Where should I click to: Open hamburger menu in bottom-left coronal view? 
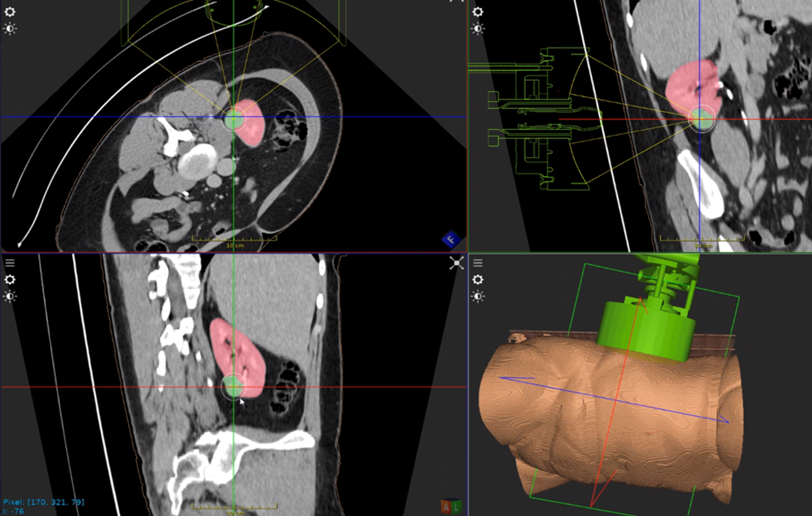[10, 263]
